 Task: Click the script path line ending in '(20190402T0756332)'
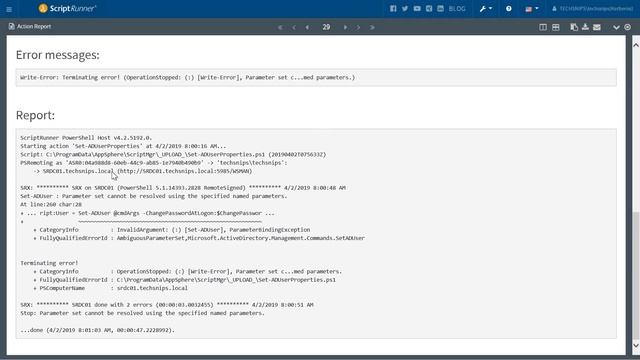click(173, 154)
